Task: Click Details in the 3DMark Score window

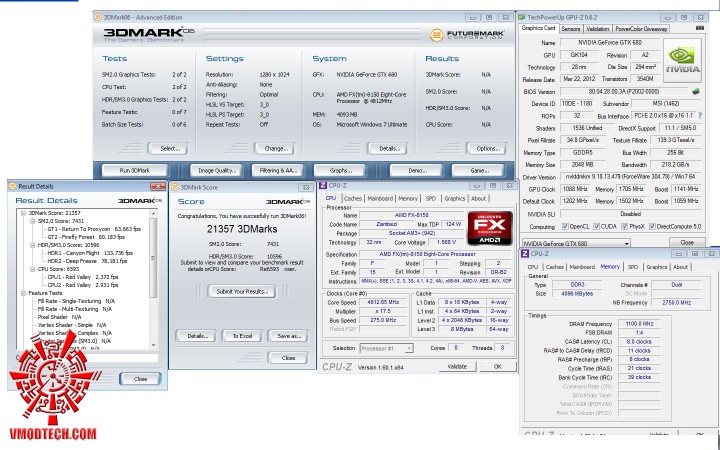Action: [196, 336]
